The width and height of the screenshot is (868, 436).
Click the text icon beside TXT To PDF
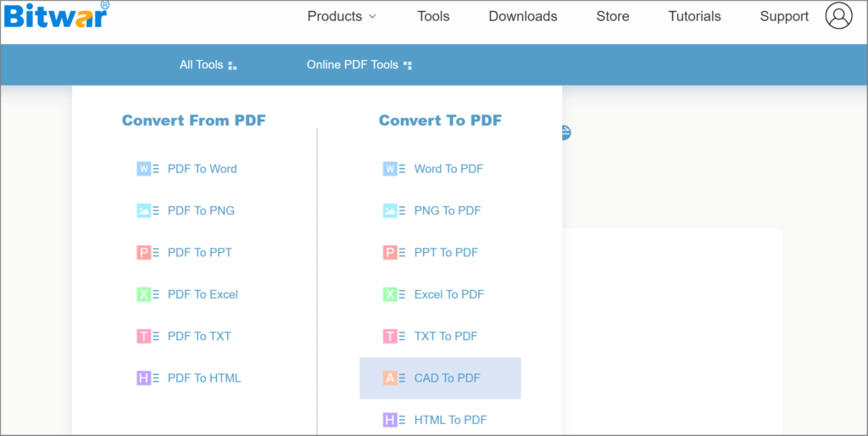pos(390,336)
